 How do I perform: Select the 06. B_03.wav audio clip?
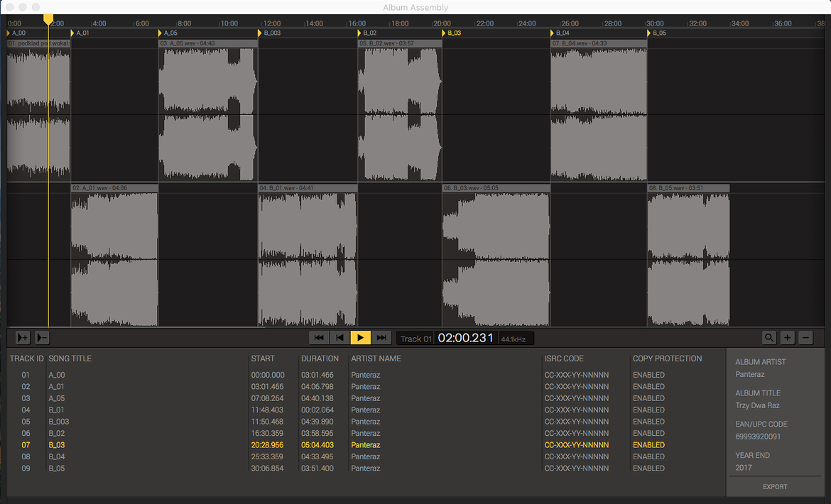point(496,255)
